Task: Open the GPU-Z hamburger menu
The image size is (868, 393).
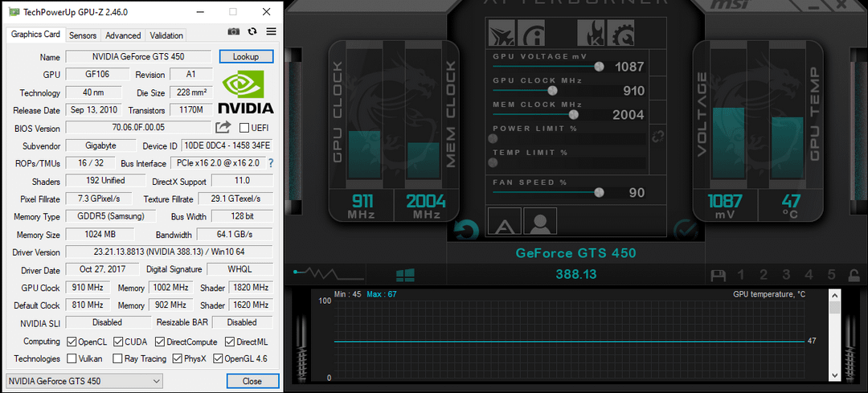Action: tap(271, 31)
